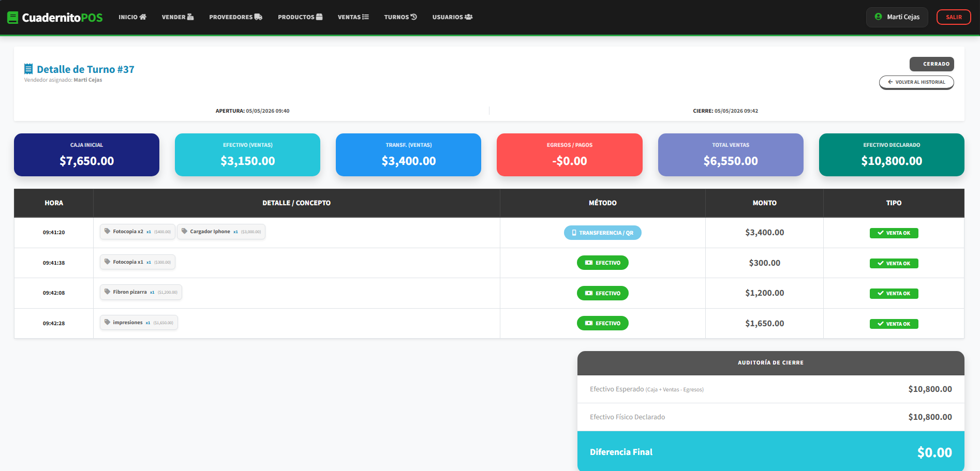The image size is (980, 471).
Task: Go to PROVEEDORES section
Action: coord(235,17)
